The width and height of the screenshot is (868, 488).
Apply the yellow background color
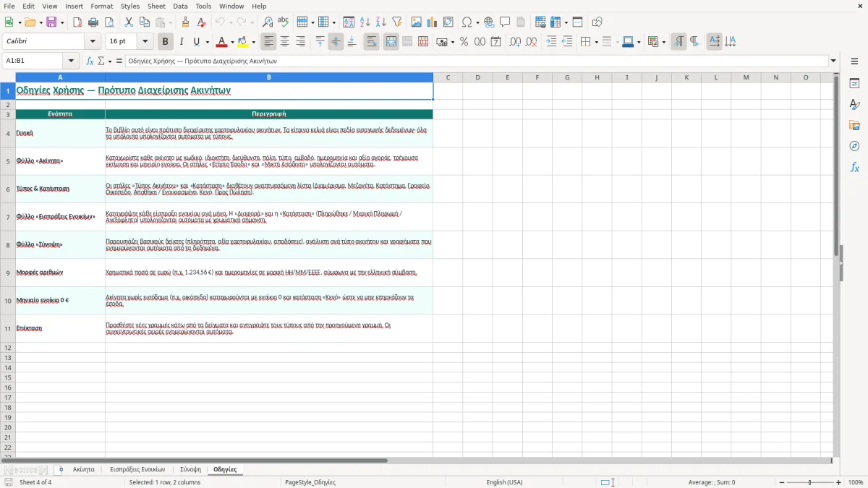[x=243, y=42]
